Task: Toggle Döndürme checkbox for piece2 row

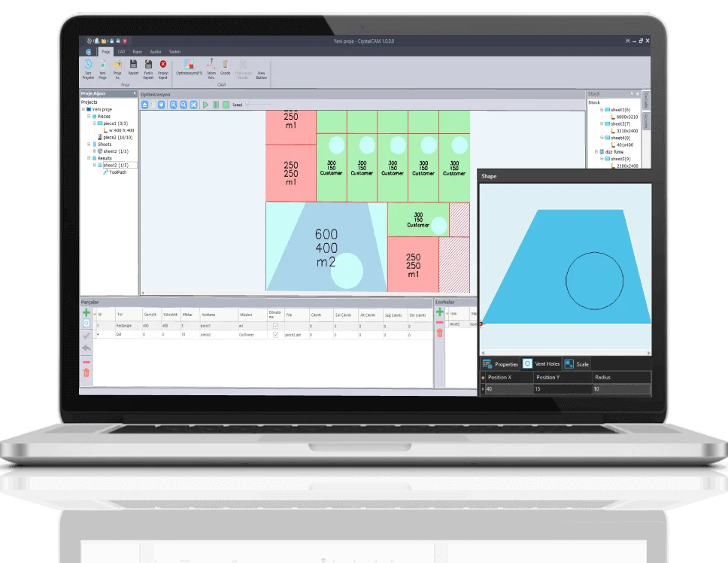Action: click(x=275, y=334)
